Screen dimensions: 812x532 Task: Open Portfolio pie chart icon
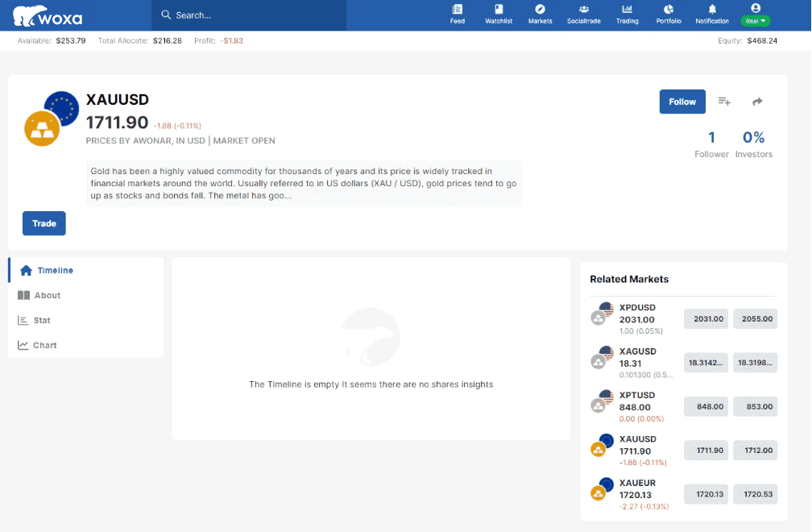click(x=669, y=10)
